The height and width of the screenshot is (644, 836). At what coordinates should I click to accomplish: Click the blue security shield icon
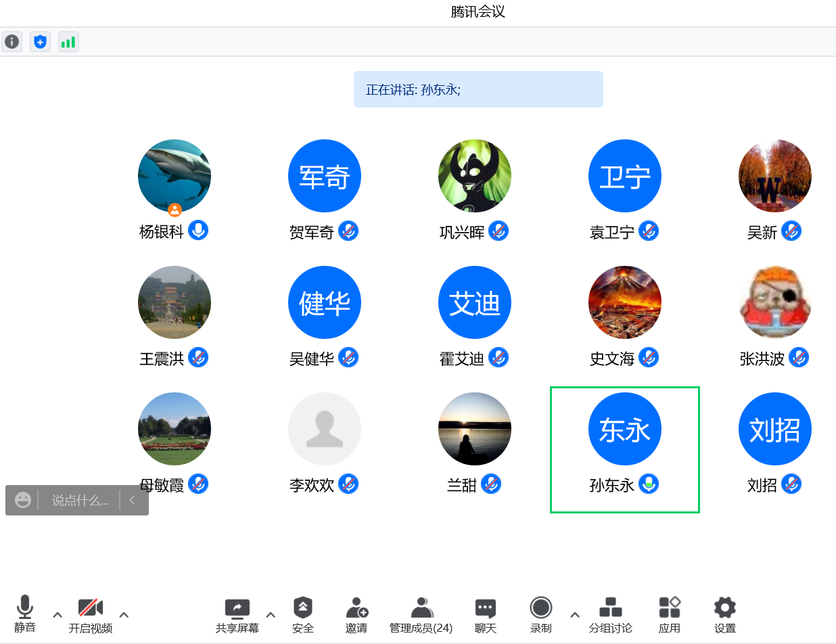[x=40, y=42]
